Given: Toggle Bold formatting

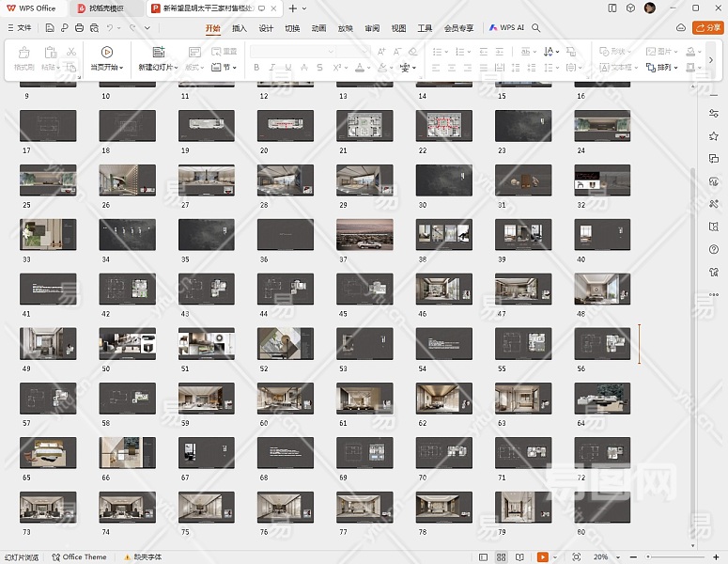Looking at the screenshot, I should point(256,68).
